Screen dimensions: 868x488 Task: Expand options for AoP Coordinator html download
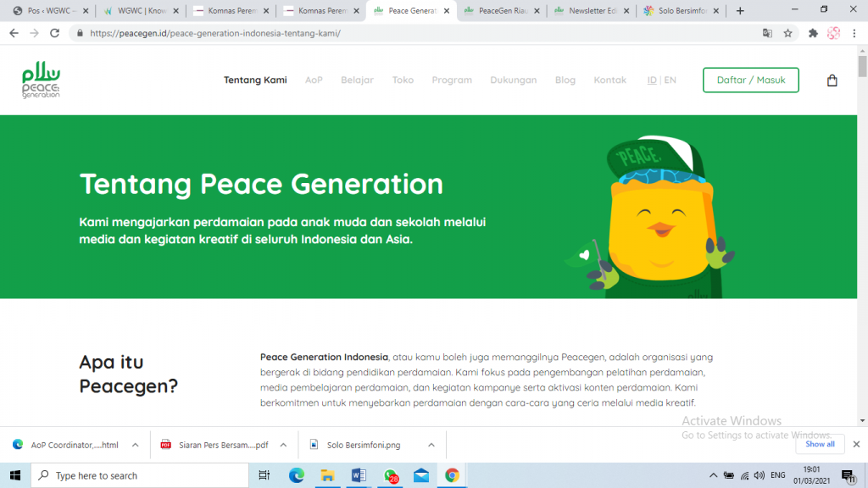coord(133,445)
